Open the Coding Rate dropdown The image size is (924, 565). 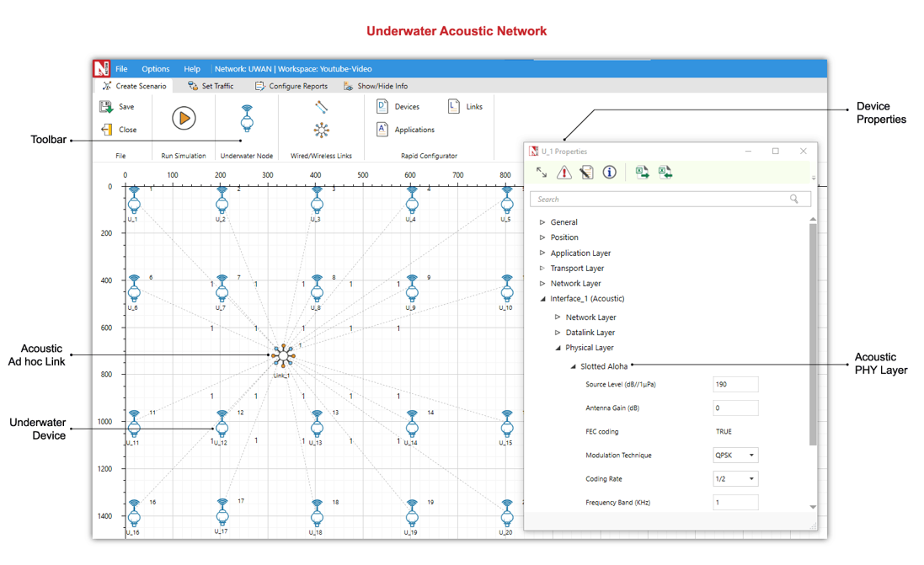[x=735, y=479]
